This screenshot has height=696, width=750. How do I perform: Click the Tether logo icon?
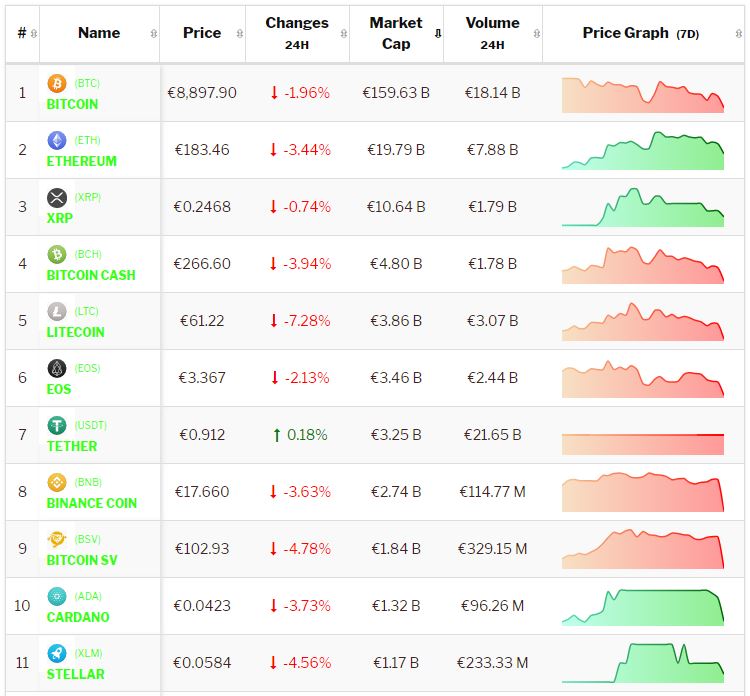57,426
